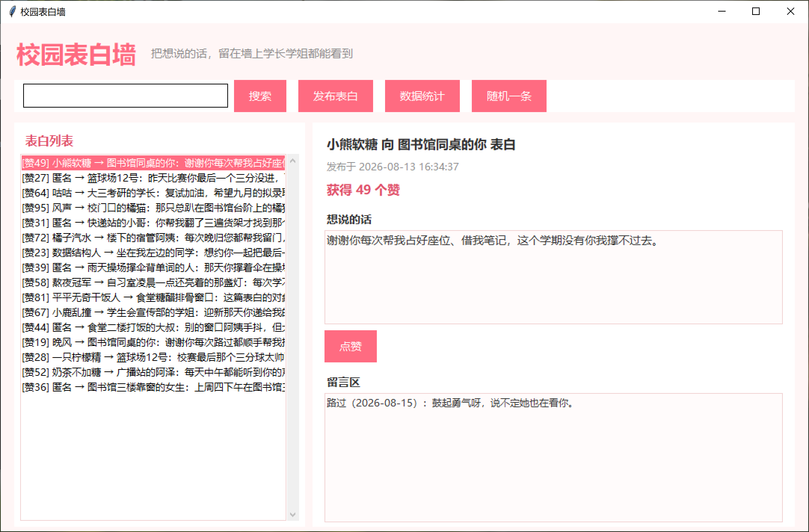
Task: Click the 获得 49 个赞 label
Action: tap(363, 190)
